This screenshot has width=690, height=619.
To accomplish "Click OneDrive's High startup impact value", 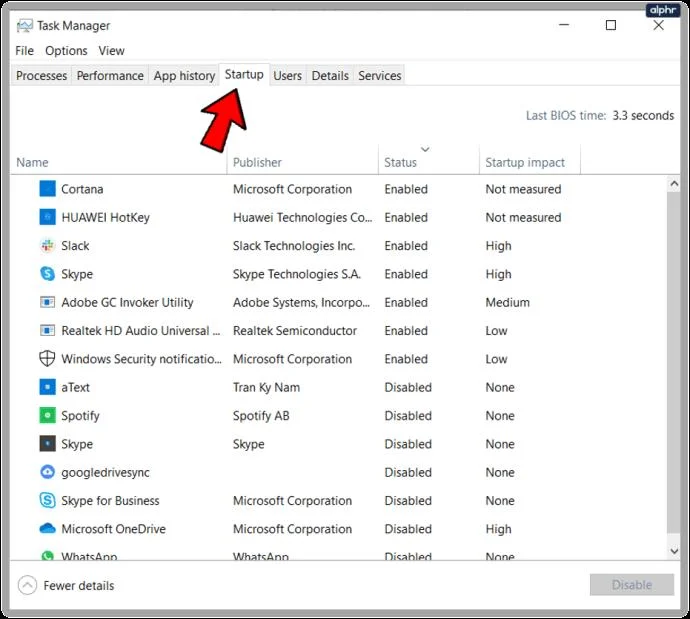I will (x=498, y=529).
